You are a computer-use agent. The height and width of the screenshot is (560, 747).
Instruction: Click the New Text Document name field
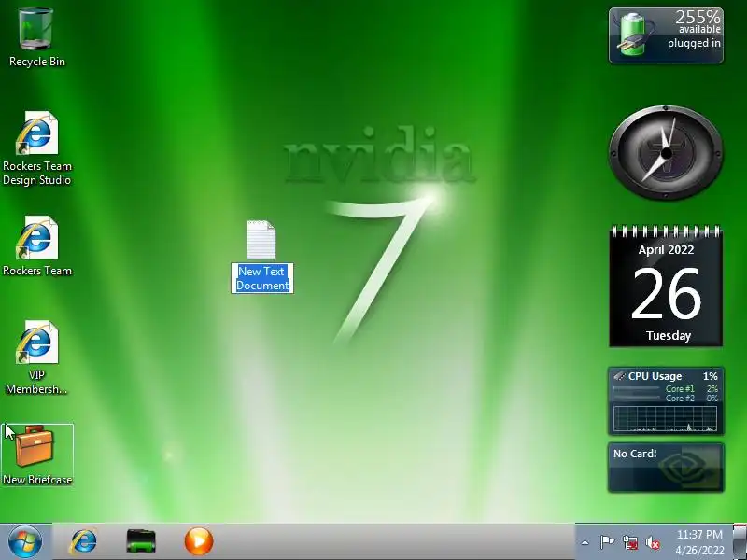click(262, 278)
